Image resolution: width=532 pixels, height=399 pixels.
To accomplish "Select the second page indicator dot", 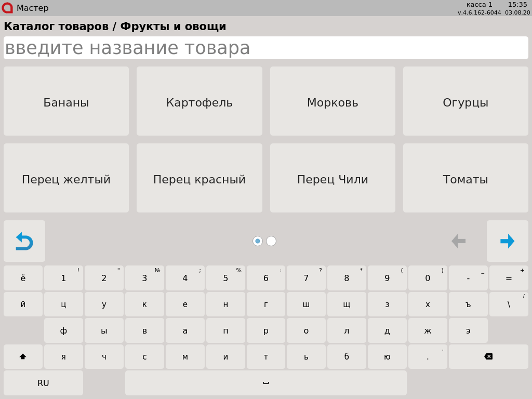I will (x=271, y=241).
